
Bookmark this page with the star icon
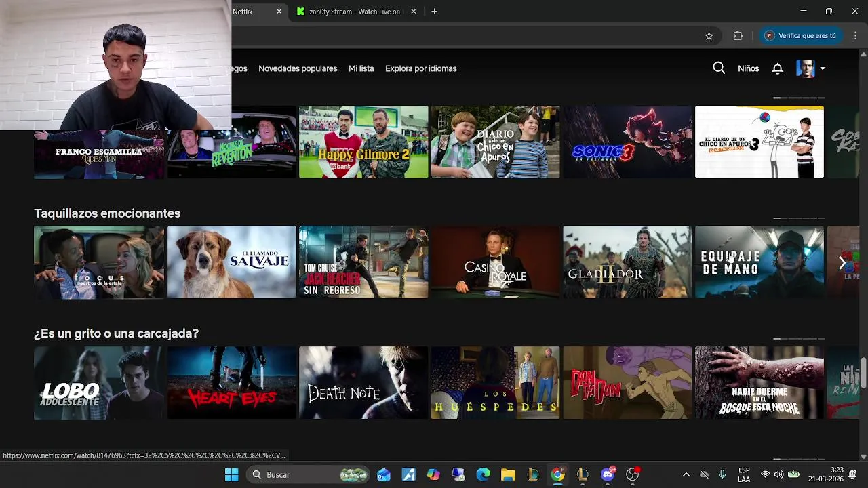pos(709,36)
